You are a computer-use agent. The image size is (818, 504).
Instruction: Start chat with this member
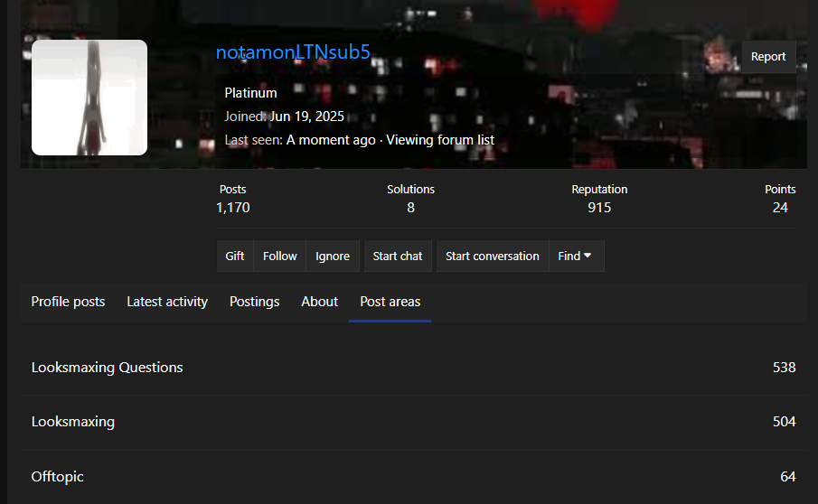[x=398, y=256]
